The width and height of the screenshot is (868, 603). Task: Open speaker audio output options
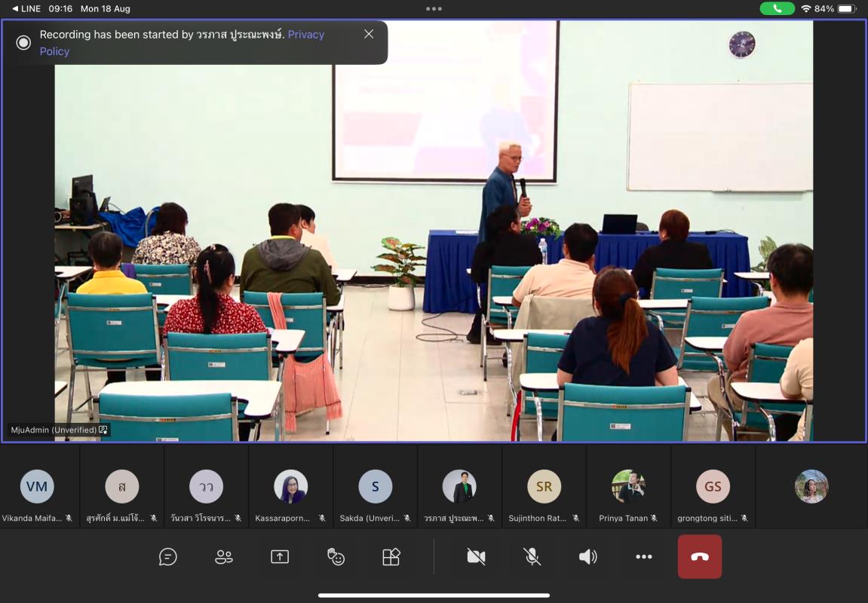(587, 557)
